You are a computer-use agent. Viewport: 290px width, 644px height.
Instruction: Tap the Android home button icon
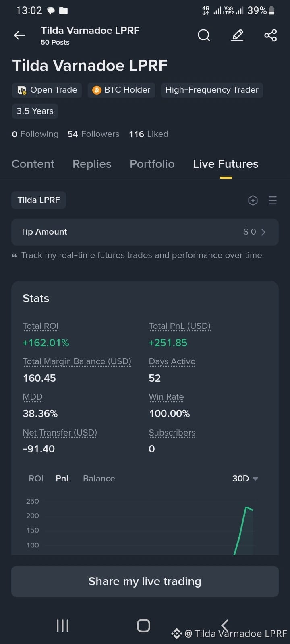point(143,625)
